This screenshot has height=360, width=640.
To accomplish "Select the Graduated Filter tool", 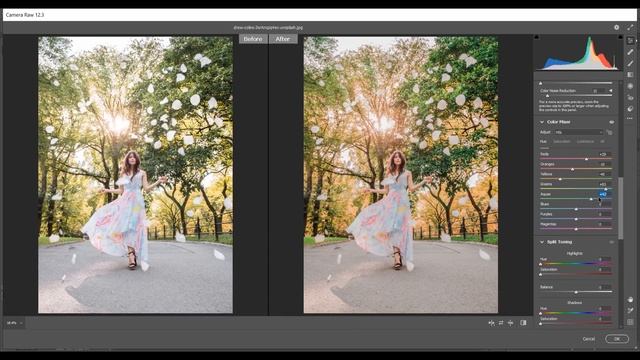I will [x=630, y=75].
